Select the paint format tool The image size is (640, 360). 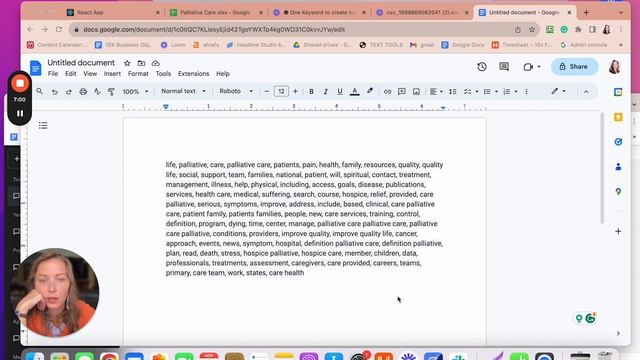[111, 92]
